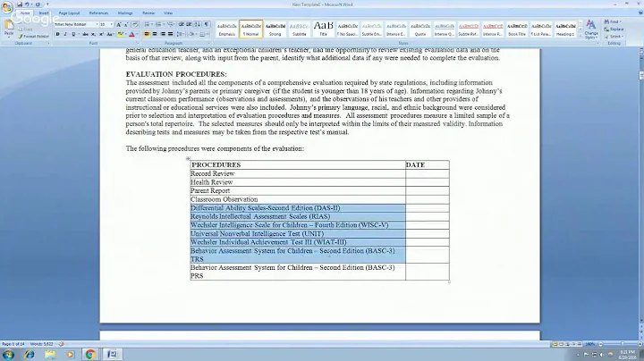Toggle Strikethrough formatting
This screenshot has width=644, height=361.
click(86, 34)
